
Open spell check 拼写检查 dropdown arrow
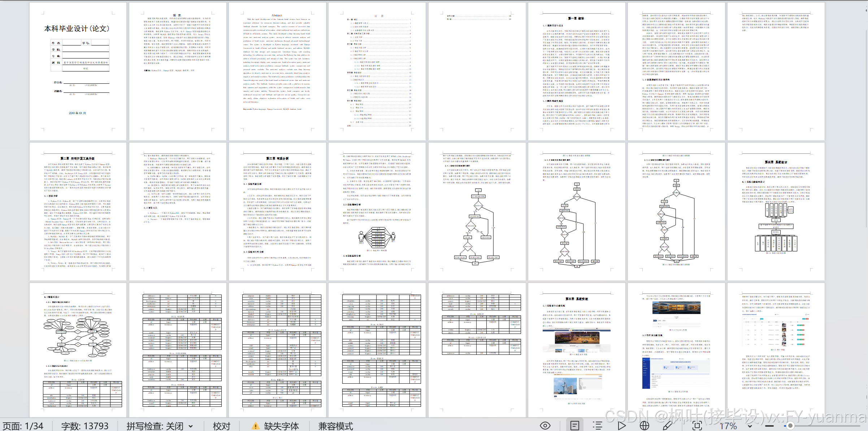pos(191,426)
